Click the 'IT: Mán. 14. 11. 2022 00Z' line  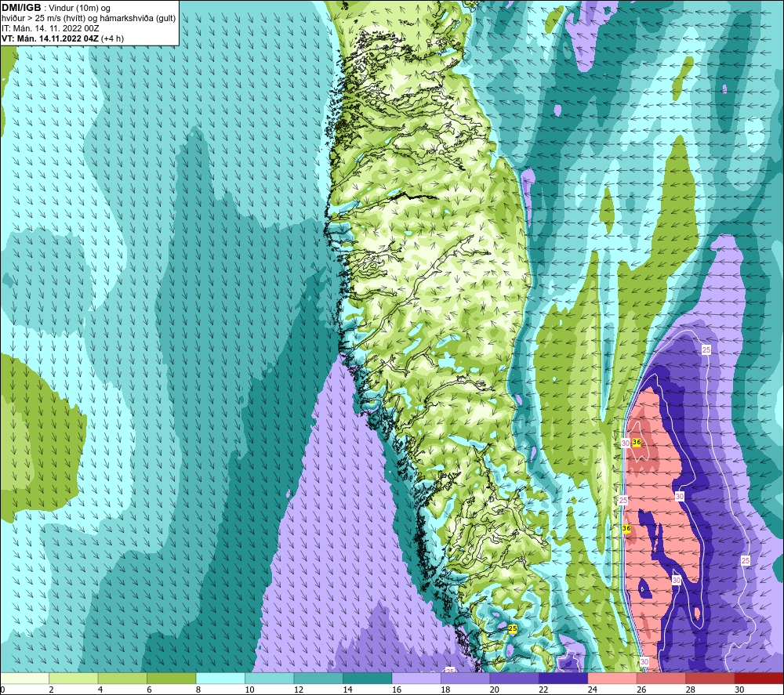coord(50,28)
